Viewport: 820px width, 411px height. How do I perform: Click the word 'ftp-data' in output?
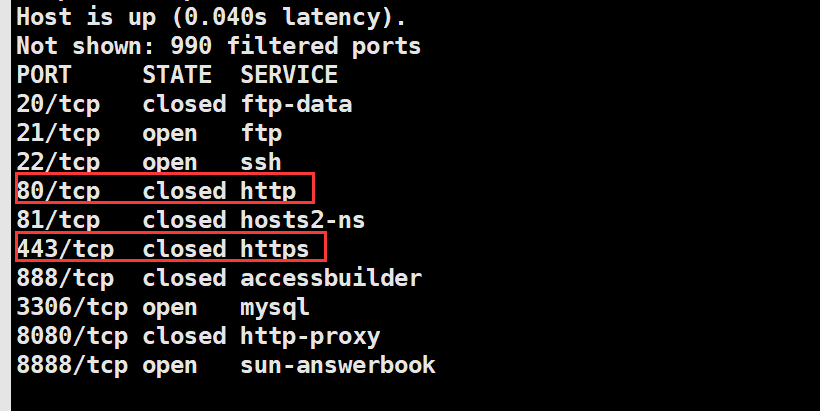point(297,105)
